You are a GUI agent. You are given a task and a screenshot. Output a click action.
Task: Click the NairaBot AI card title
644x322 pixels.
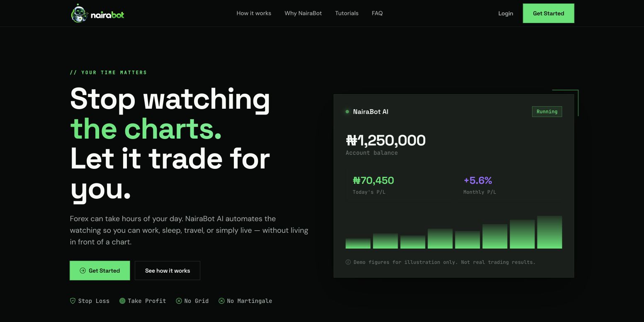pos(371,112)
